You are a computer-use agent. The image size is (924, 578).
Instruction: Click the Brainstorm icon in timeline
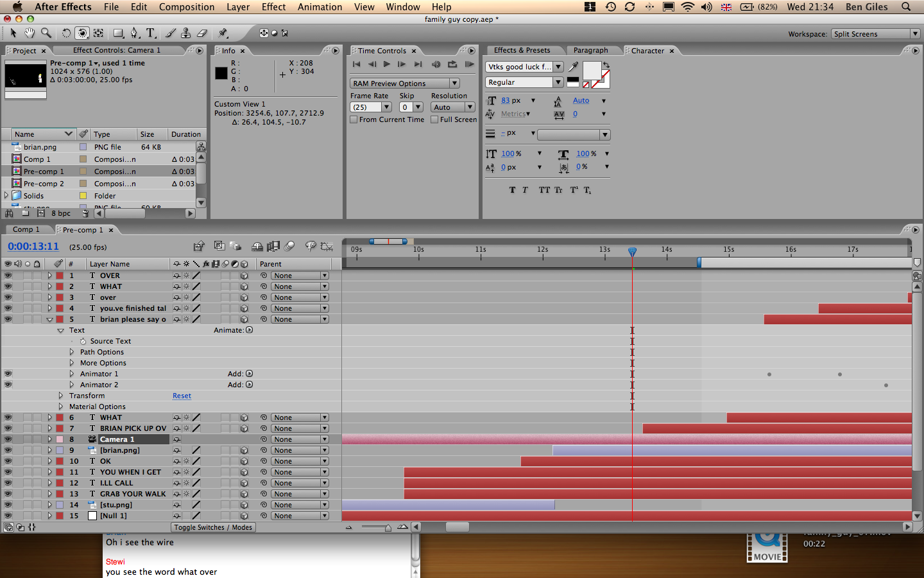pyautogui.click(x=311, y=246)
